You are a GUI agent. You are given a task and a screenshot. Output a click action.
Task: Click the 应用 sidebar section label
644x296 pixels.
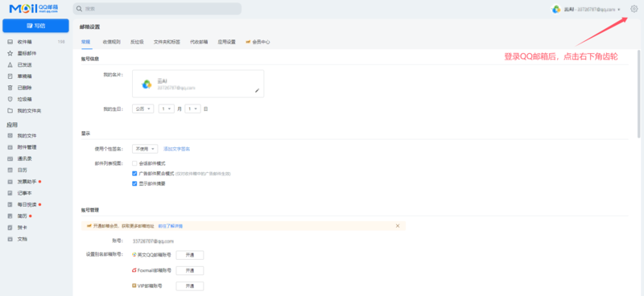[x=12, y=125]
